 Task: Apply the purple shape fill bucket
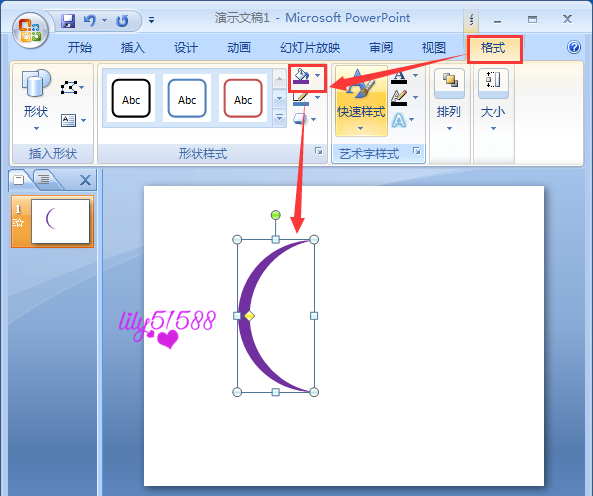301,76
